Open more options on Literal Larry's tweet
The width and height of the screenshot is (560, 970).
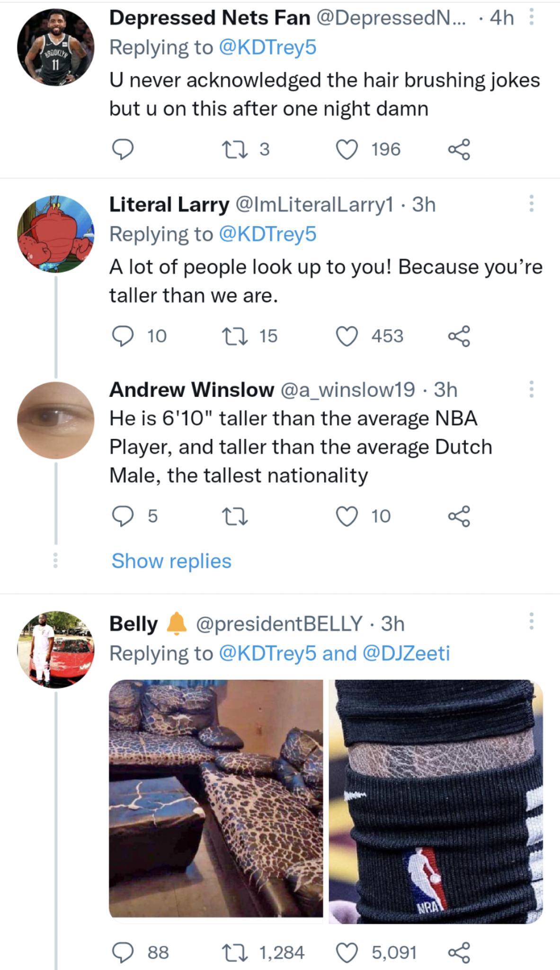coord(532,204)
